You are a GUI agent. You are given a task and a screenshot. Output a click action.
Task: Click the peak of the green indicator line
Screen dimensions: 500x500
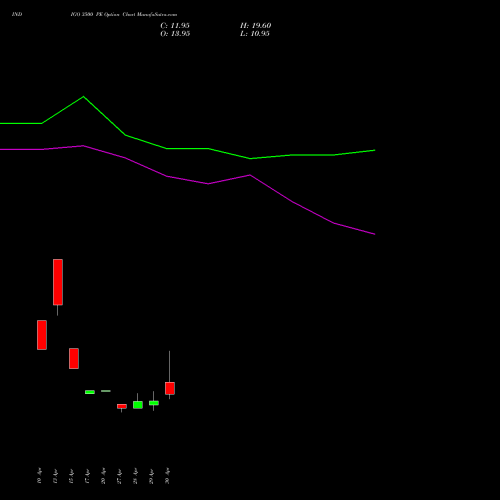[83, 97]
